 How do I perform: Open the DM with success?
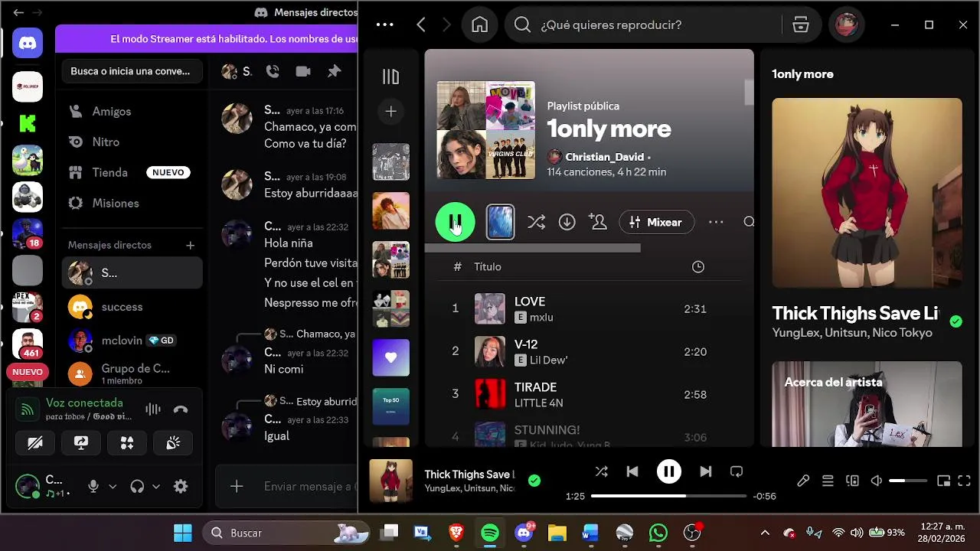pos(132,307)
